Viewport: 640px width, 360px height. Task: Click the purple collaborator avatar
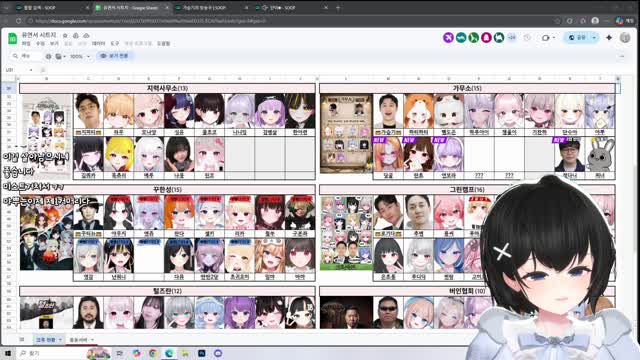pos(448,38)
